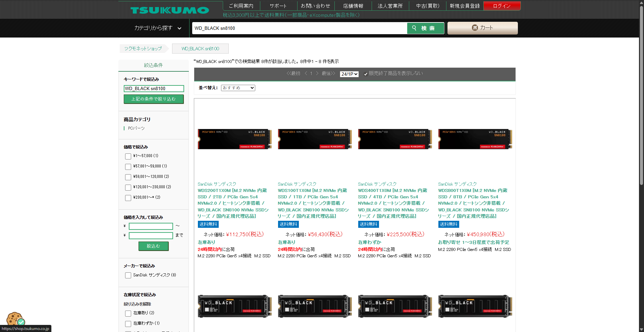Click the ¥56,430(税込) price text
The image size is (644, 332).
click(x=325, y=235)
